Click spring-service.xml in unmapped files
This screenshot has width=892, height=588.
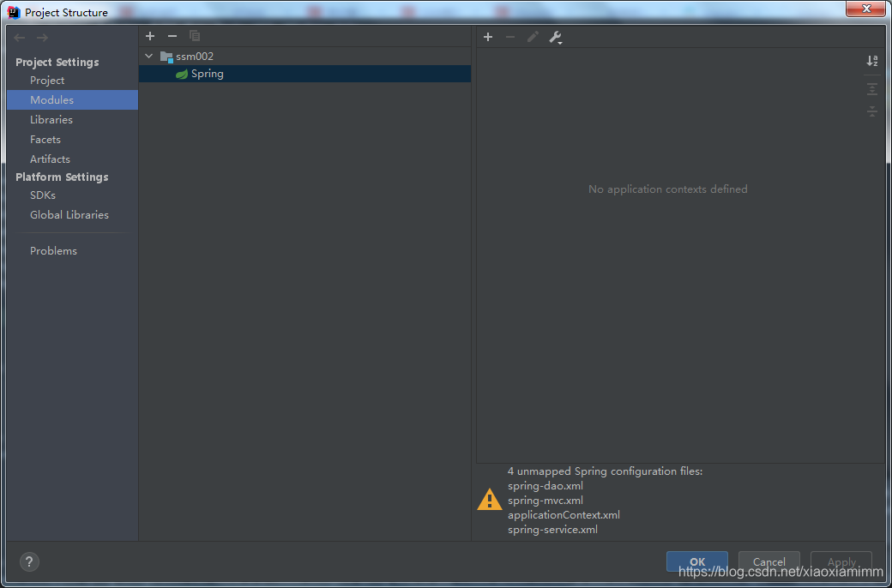(x=553, y=530)
